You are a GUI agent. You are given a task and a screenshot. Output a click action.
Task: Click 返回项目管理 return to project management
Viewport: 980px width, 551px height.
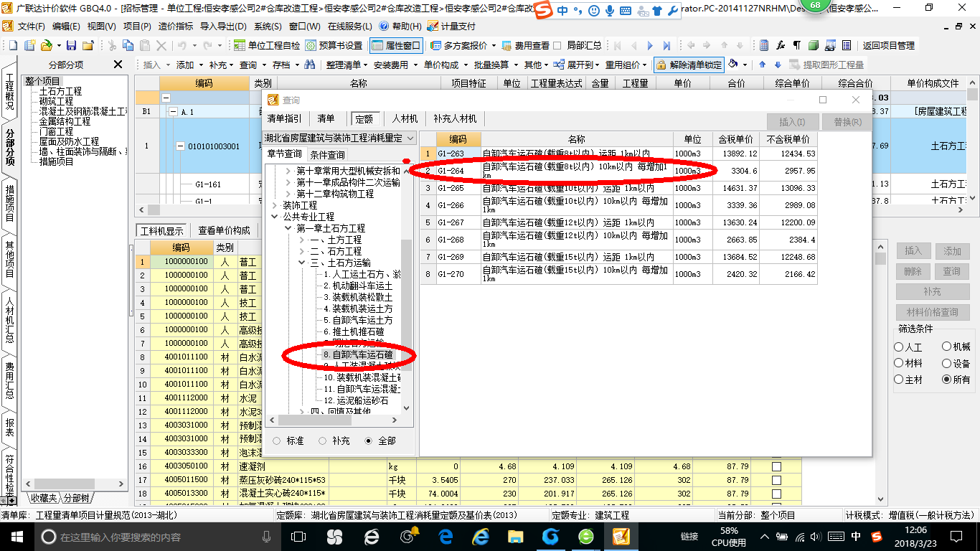coord(888,45)
